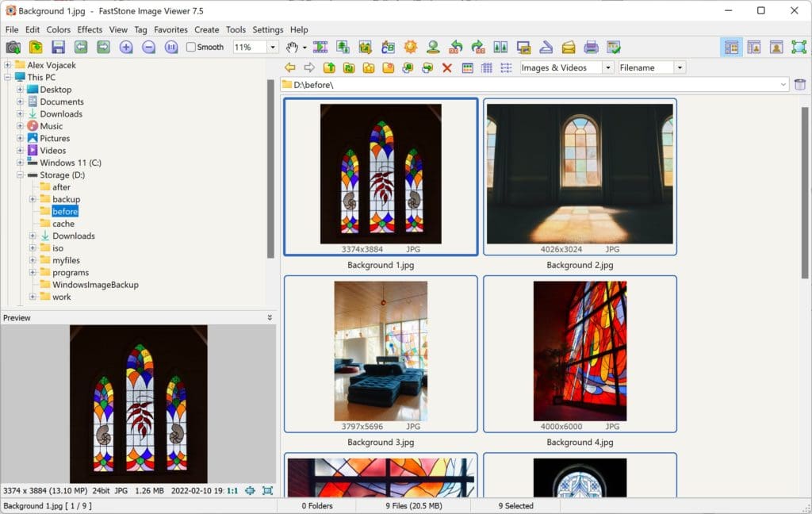Select the Background 2.jpg thumbnail
Image resolution: width=812 pixels, height=514 pixels.
point(580,177)
